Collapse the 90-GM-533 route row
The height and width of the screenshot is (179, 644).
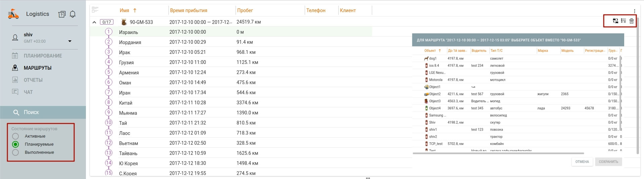click(x=94, y=22)
